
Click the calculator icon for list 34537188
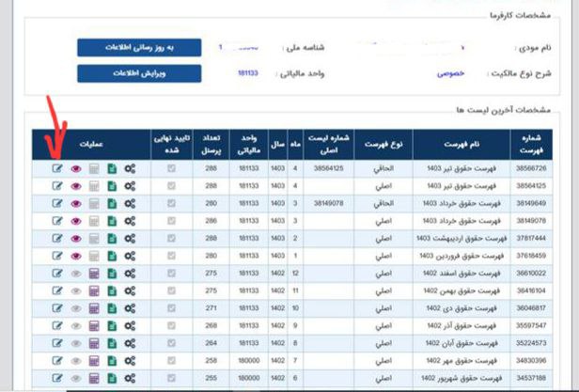point(94,378)
